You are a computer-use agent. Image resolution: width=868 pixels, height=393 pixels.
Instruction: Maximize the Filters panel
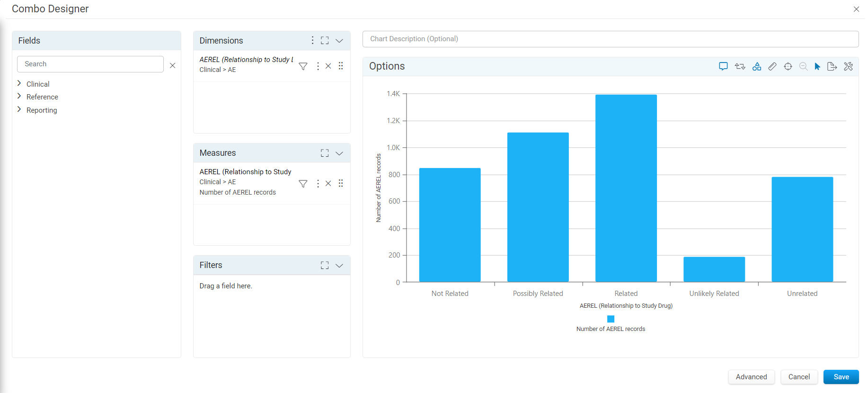pyautogui.click(x=325, y=265)
